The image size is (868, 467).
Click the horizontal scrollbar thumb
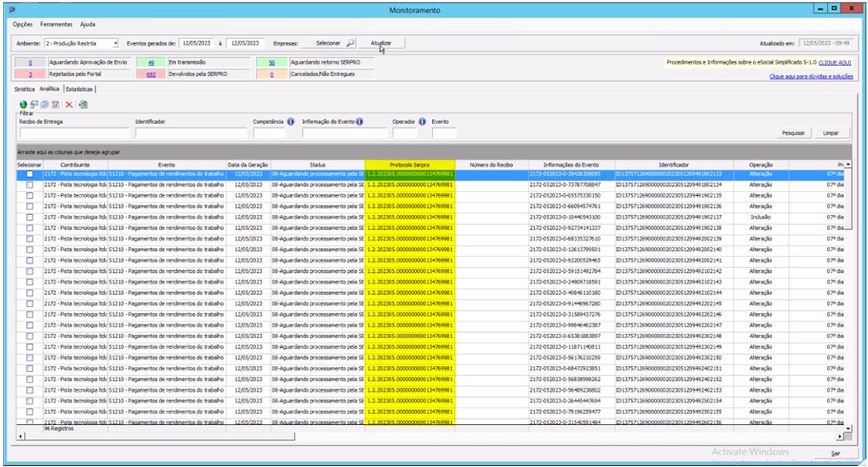(160, 436)
